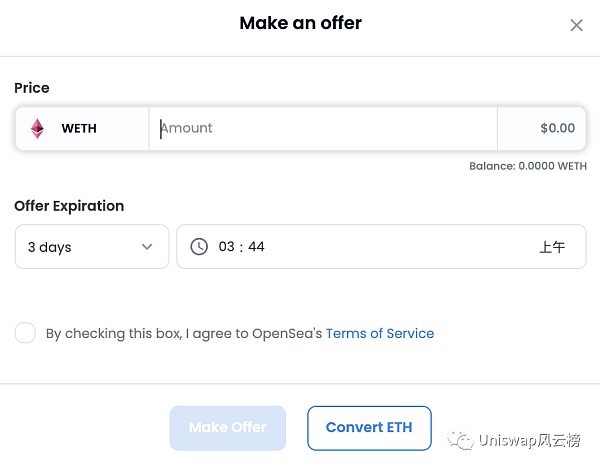600x468 pixels.
Task: Check the Terms of Service agreement box
Action: (25, 333)
